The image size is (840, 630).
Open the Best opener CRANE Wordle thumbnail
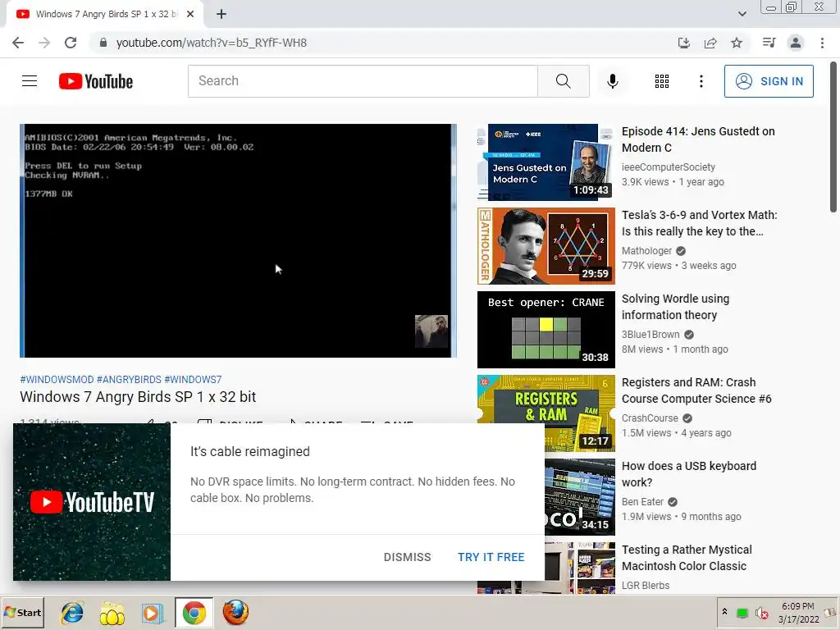pyautogui.click(x=546, y=330)
